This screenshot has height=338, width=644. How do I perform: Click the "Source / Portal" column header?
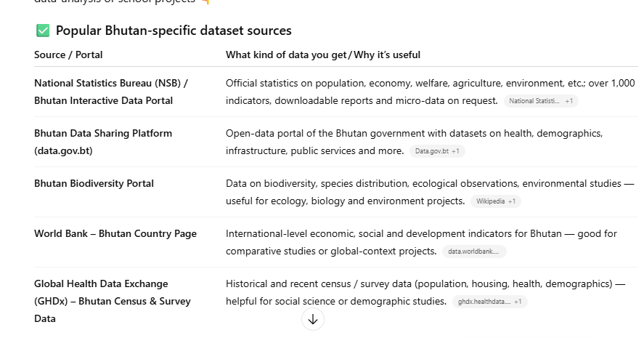68,55
